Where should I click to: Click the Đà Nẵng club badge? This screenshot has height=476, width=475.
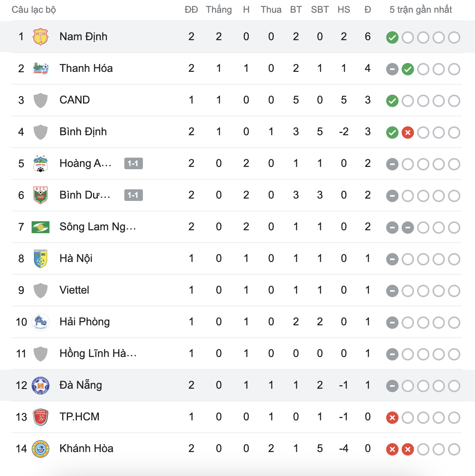click(x=40, y=385)
